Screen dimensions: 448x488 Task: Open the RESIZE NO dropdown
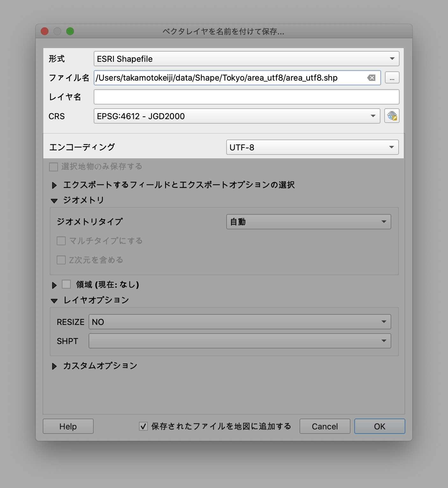240,322
